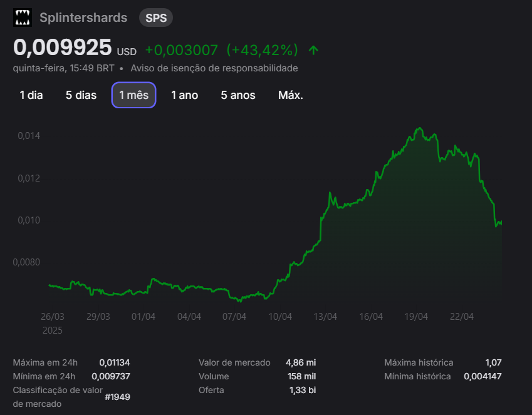Click the Oferta label
Screen dimensions: 532x415
(211, 390)
